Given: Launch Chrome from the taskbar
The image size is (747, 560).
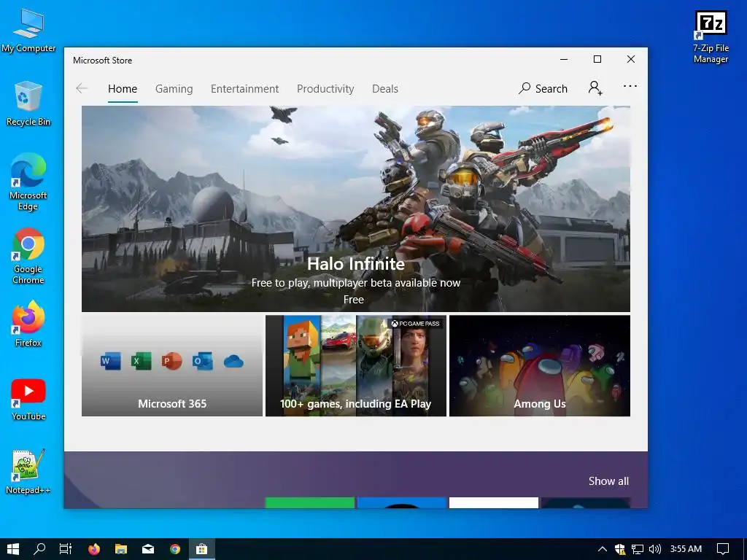Looking at the screenshot, I should click(175, 549).
